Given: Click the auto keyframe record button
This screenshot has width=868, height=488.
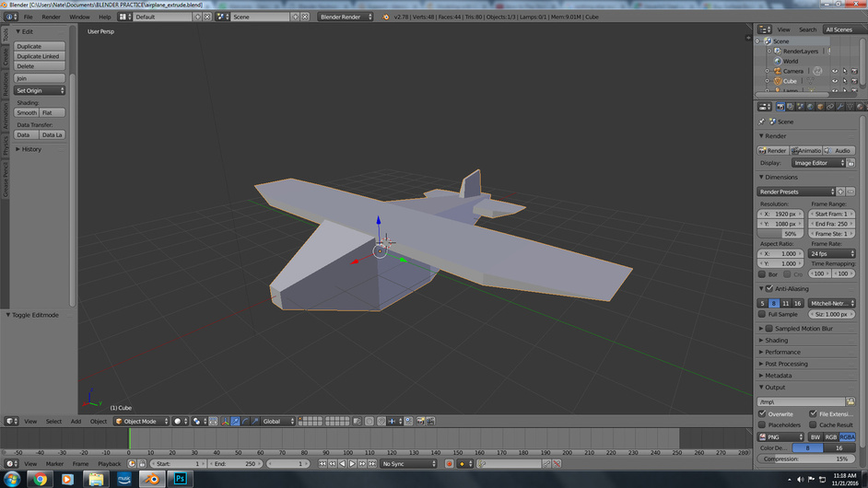Looking at the screenshot, I should (449, 464).
